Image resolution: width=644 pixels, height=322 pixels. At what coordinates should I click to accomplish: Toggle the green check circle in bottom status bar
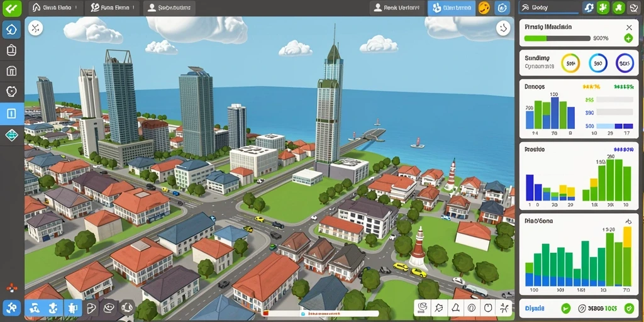pyautogui.click(x=566, y=308)
